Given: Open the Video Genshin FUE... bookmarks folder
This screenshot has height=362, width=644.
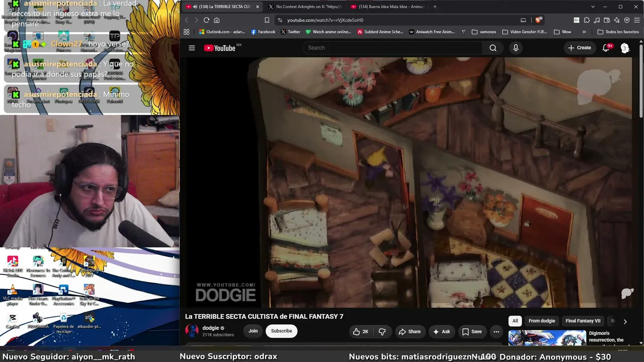Looking at the screenshot, I should [524, 32].
